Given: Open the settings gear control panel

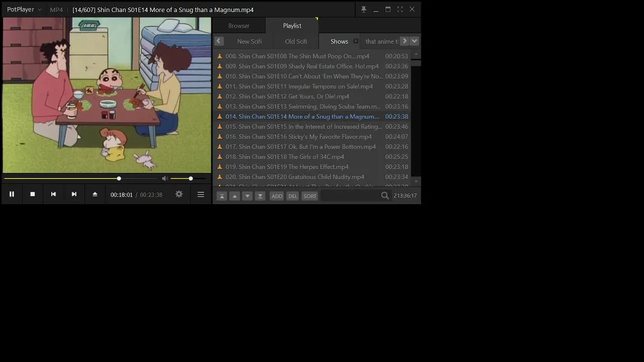Looking at the screenshot, I should pos(179,194).
